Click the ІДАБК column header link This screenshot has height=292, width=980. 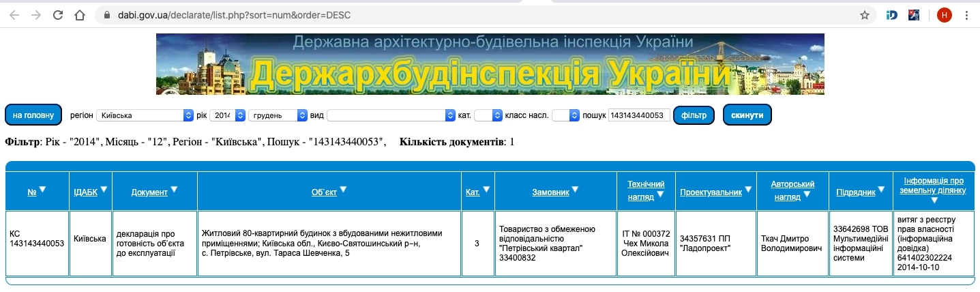tap(85, 193)
